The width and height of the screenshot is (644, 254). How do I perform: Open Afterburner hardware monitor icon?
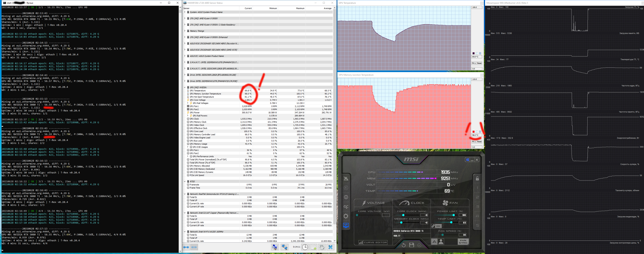click(x=346, y=225)
